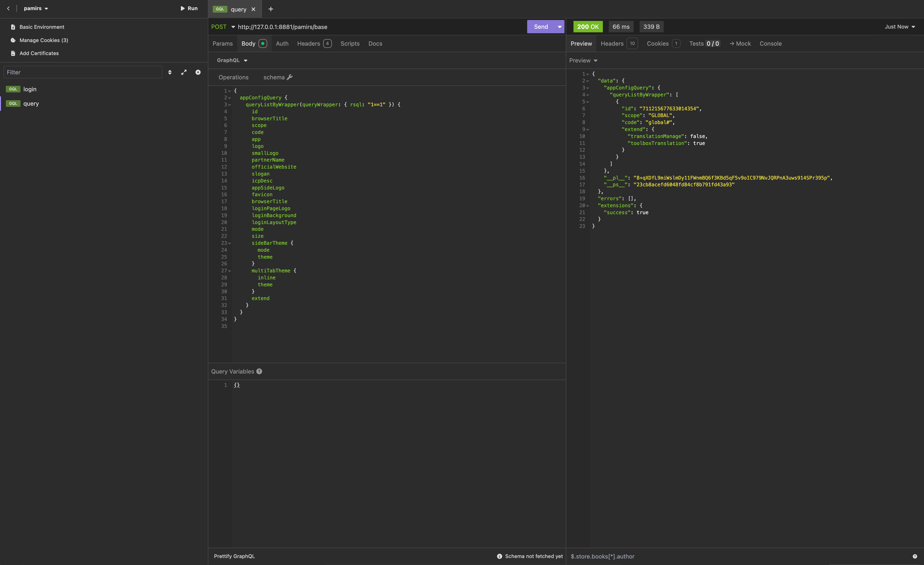The height and width of the screenshot is (565, 924).
Task: Click the help icon at bottom right
Action: (x=915, y=556)
